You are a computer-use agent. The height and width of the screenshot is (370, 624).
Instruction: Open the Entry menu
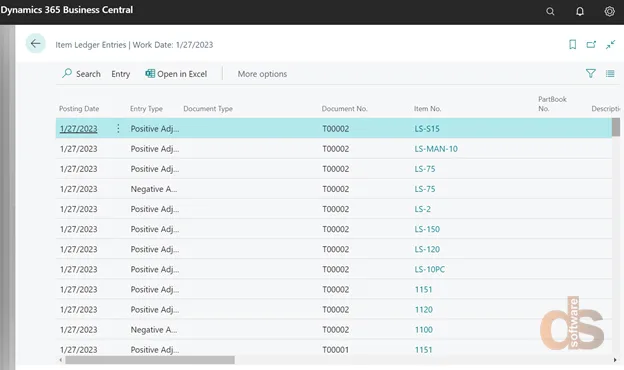point(121,74)
